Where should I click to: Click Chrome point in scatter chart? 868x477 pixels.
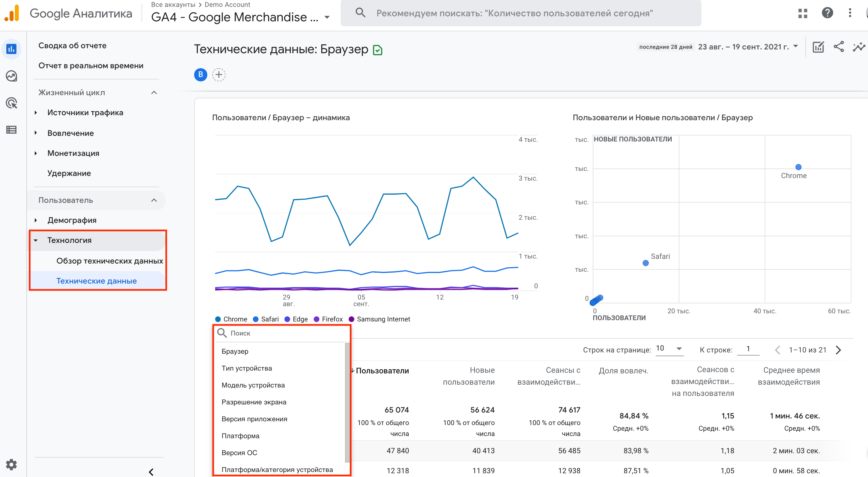click(798, 167)
